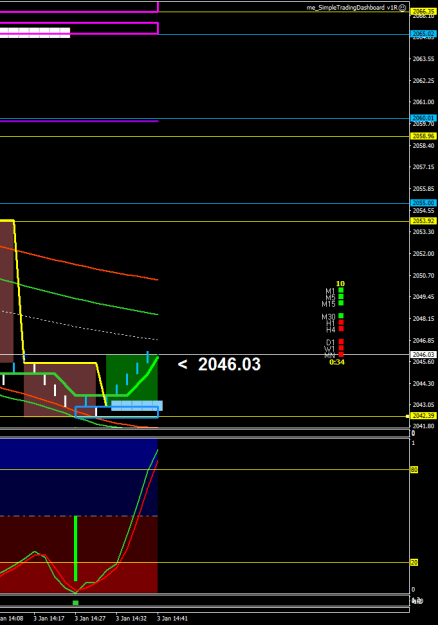438x625 pixels.
Task: Click the H4 red trend square
Action: [x=341, y=329]
